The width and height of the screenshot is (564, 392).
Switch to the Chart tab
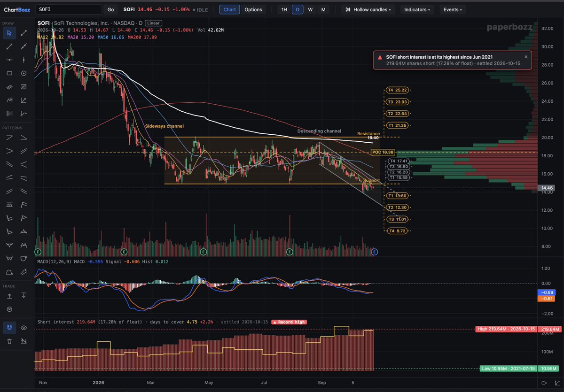[x=229, y=9]
